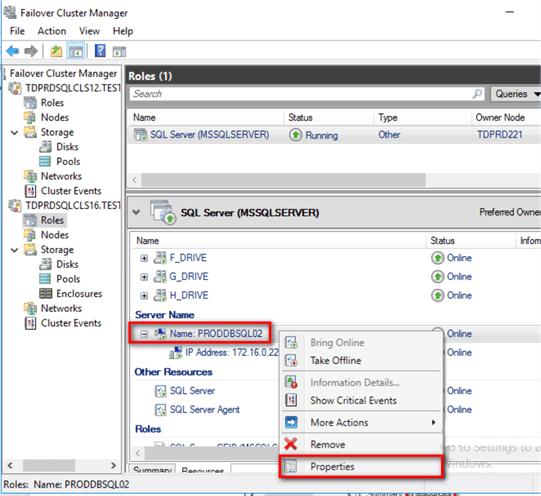Click the F_DRIVE Online status icon

coord(437,258)
